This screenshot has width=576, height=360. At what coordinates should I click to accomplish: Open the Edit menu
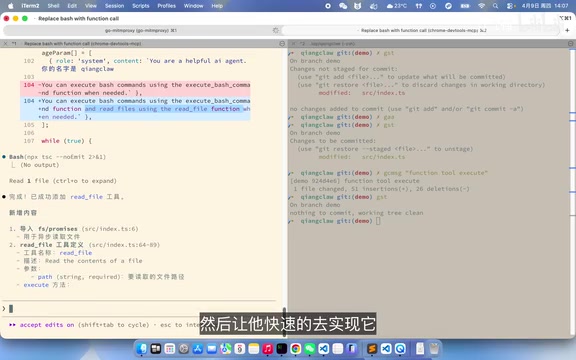pyautogui.click(x=72, y=6)
